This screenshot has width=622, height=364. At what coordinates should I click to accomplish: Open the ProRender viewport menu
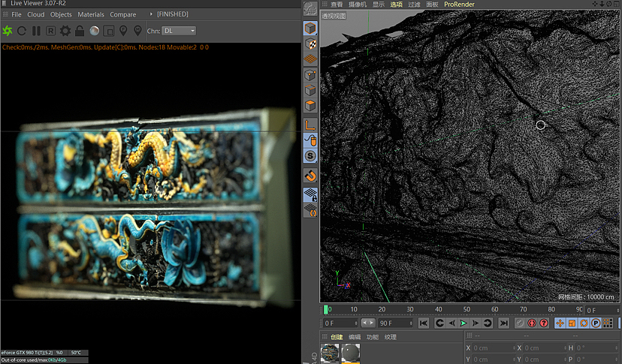pos(459,5)
